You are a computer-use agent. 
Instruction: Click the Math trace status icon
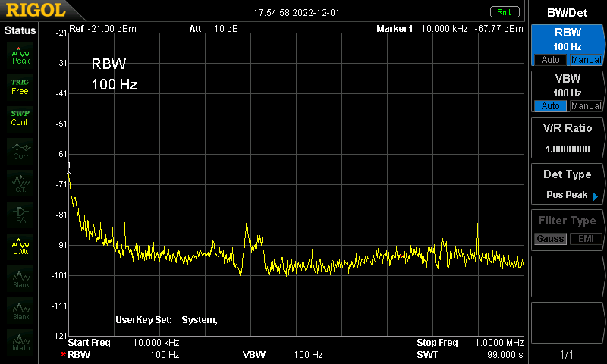[20, 342]
